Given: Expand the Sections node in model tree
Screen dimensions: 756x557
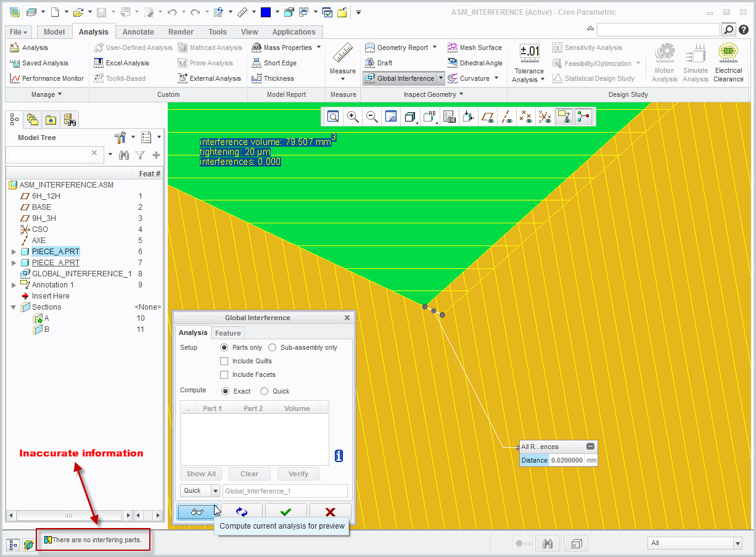Looking at the screenshot, I should tap(14, 307).
